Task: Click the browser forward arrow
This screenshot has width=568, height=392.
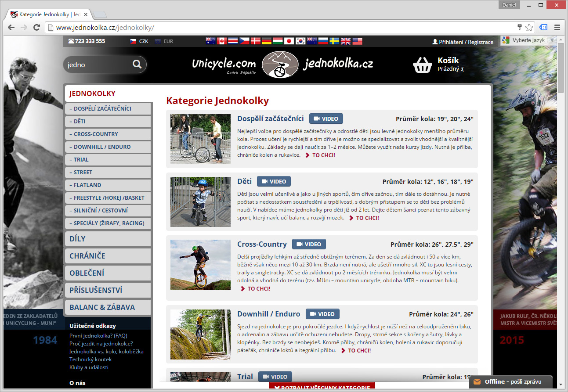Action: click(x=24, y=27)
